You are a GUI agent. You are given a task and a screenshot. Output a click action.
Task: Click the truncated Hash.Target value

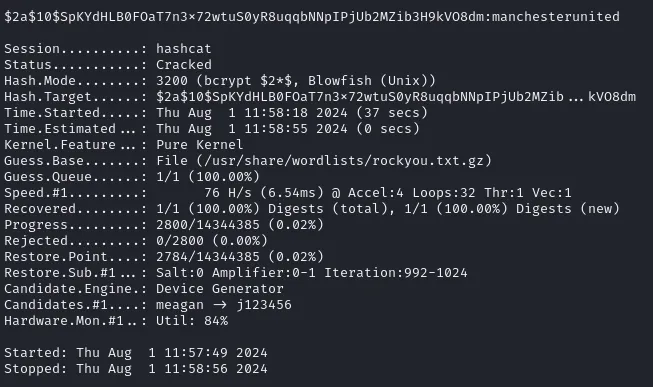click(396, 97)
